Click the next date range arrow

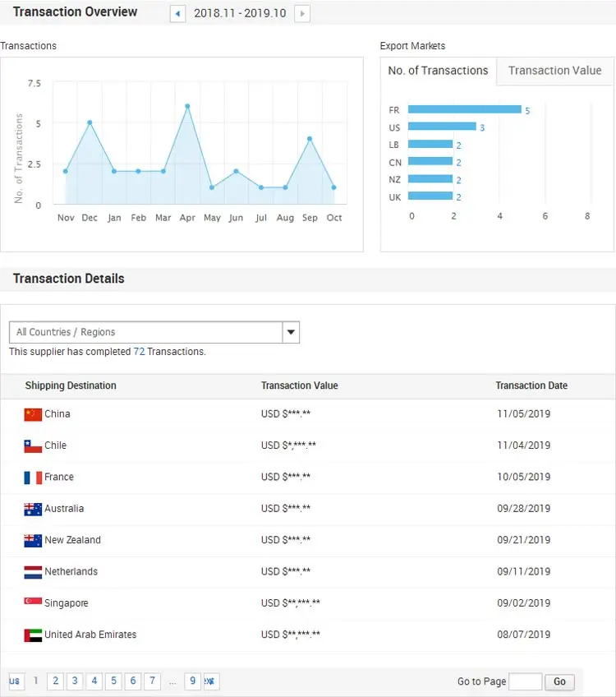point(302,14)
